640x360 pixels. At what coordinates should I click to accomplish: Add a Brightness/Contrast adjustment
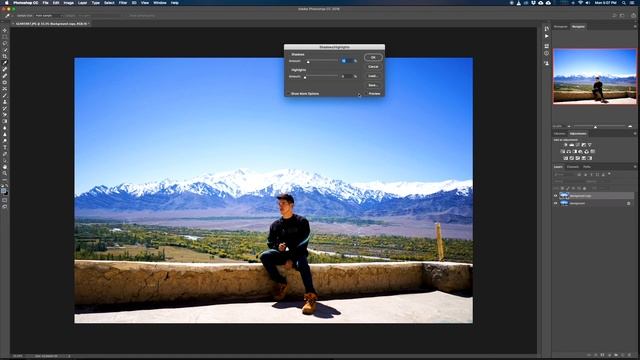click(566, 145)
